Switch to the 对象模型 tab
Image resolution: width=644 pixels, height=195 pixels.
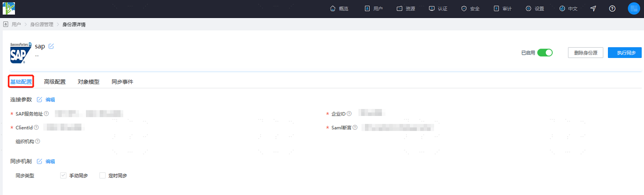point(88,82)
